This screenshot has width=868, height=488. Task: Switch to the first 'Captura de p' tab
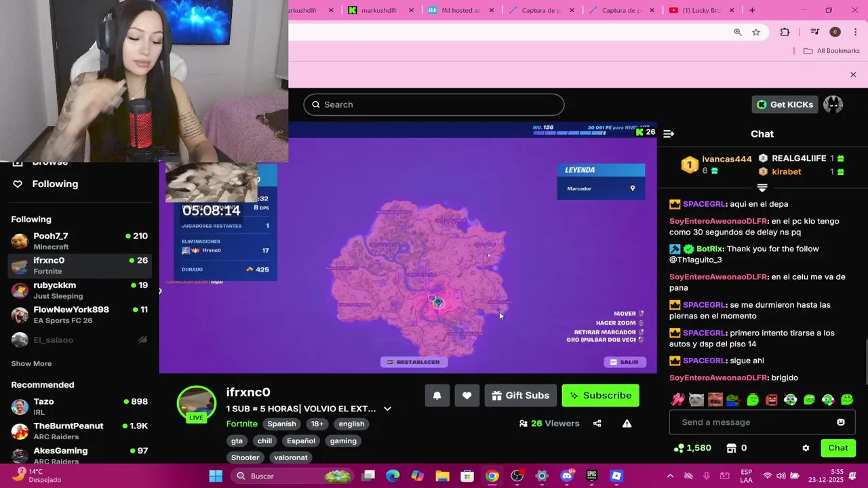coord(541,10)
